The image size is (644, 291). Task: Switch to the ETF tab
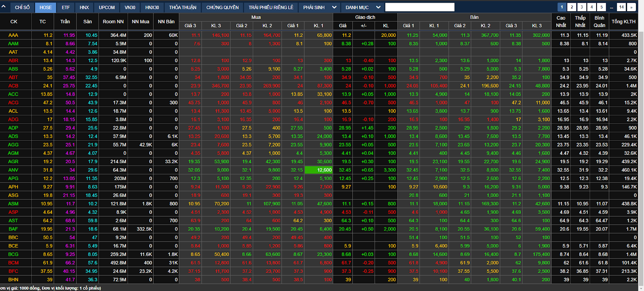66,7
